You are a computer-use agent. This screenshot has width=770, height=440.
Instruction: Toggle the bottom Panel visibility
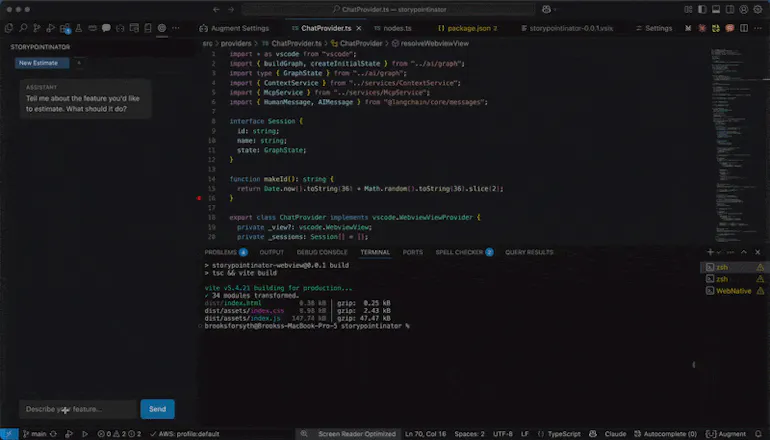pos(716,9)
